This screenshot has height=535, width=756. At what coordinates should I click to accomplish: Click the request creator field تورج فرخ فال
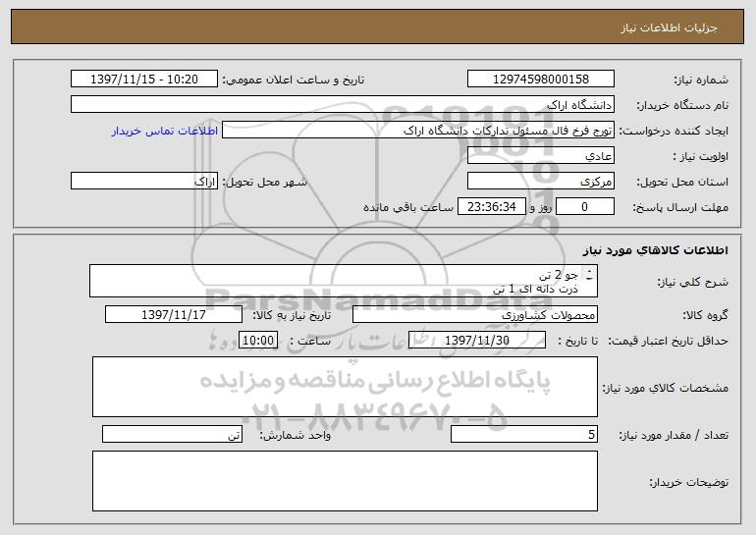click(418, 131)
